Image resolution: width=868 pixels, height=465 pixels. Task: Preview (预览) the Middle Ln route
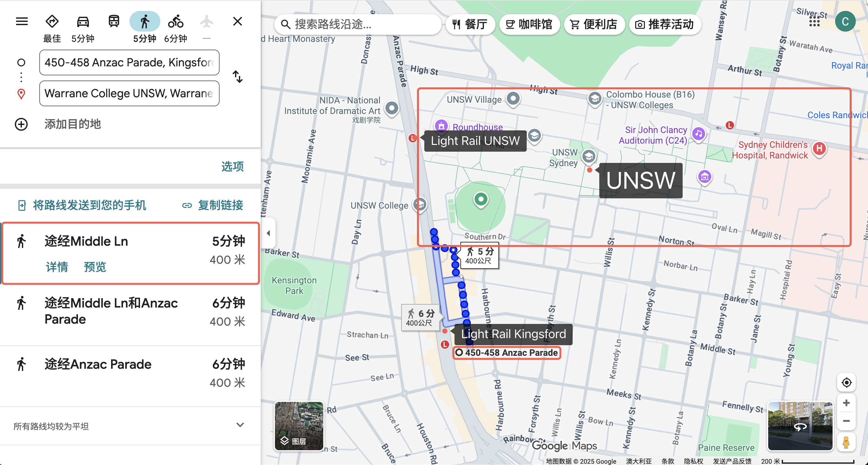click(95, 267)
